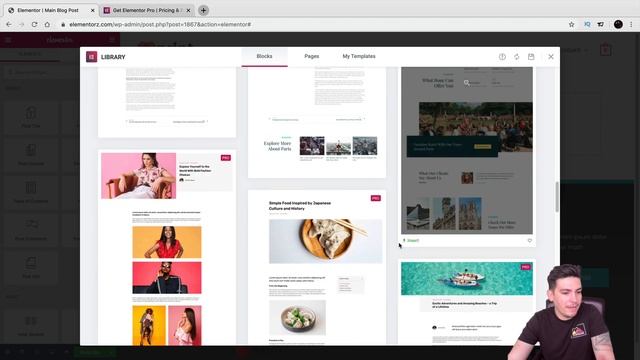
Task: Click the zoom magnifier on hovered template
Action: coord(467,82)
